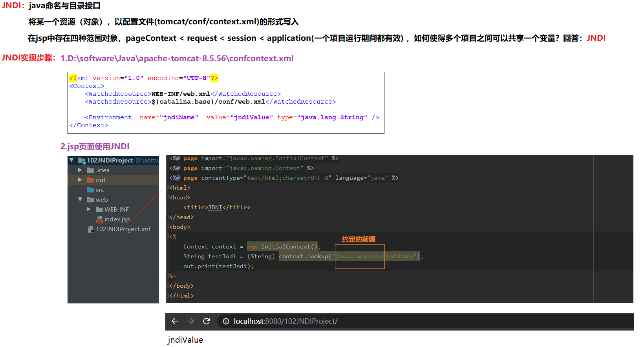This screenshot has height=347, width=644.
Task: Collapse the web folder arrow
Action: (x=80, y=200)
